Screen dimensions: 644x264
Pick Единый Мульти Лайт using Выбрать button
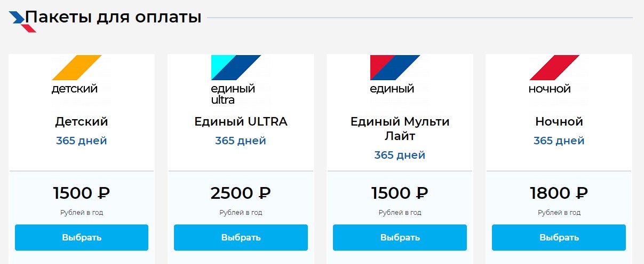pos(400,237)
